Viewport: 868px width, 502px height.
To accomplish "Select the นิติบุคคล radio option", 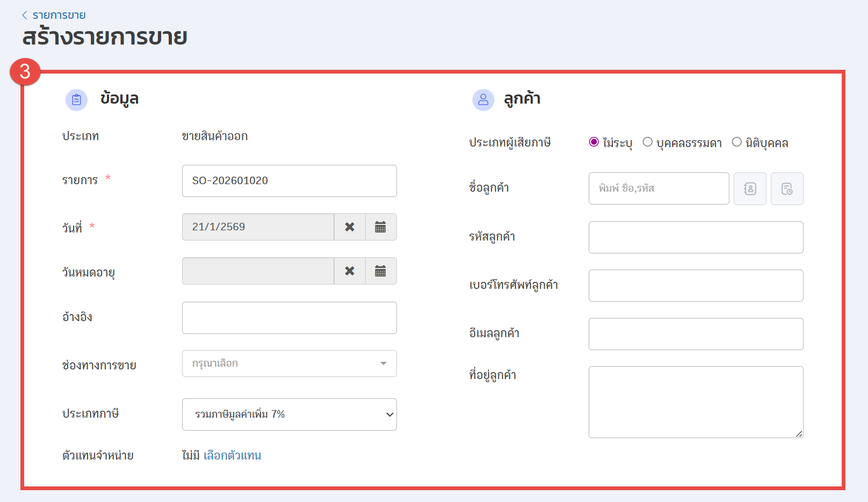I will pyautogui.click(x=737, y=142).
